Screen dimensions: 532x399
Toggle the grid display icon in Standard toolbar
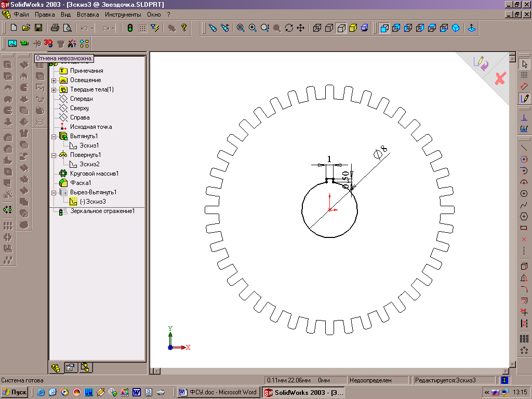coord(142,28)
